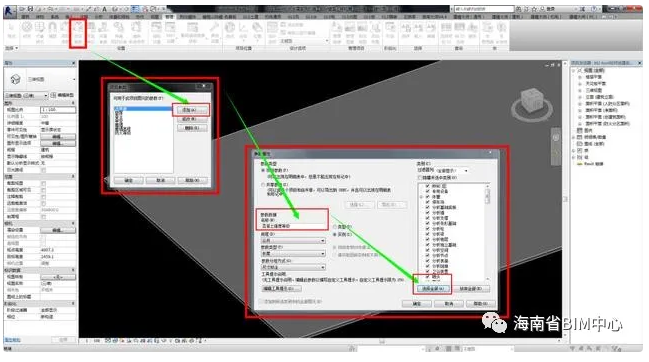The width and height of the screenshot is (649, 362).
Task: Click the navigation wheel on the view bar
Action: [x=556, y=138]
